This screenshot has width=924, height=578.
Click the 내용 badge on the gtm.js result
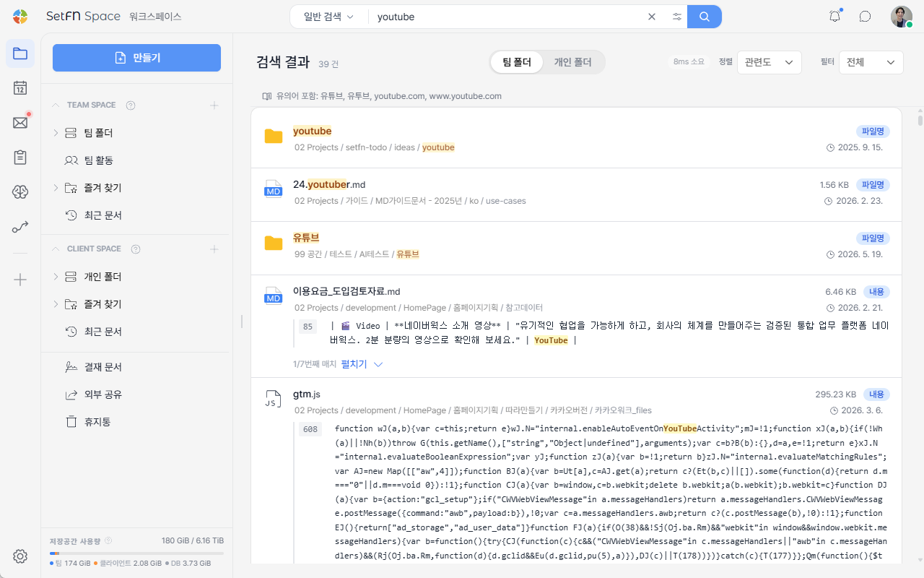tap(876, 394)
